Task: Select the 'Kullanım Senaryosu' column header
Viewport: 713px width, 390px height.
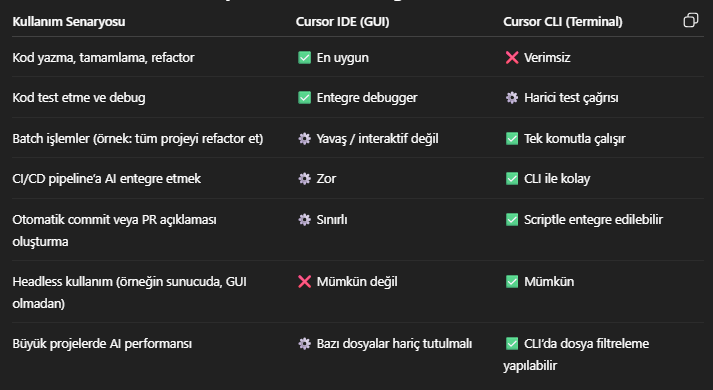Action: 69,21
